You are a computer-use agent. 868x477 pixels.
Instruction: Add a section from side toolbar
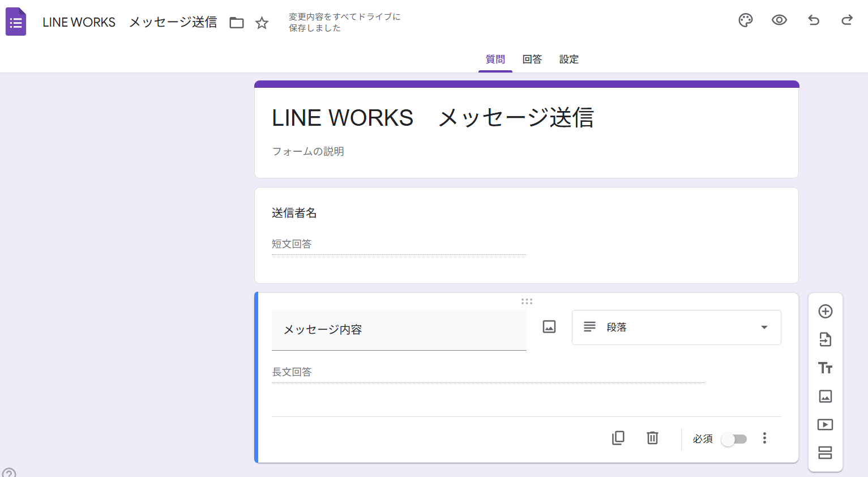coord(826,453)
